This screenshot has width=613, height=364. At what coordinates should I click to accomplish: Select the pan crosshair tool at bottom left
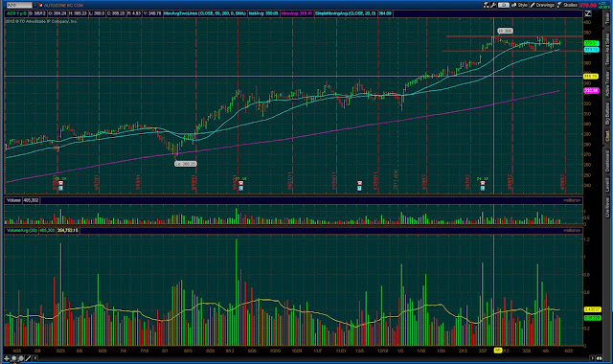7,358
